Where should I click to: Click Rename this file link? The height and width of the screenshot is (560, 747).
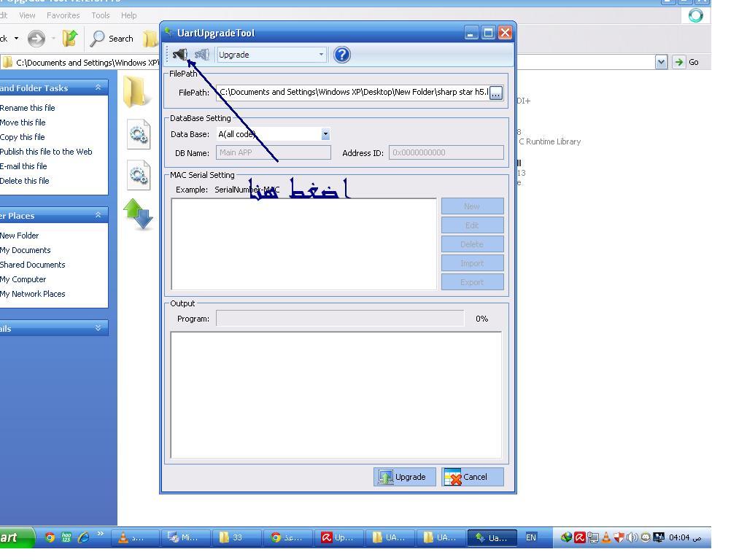pos(28,108)
